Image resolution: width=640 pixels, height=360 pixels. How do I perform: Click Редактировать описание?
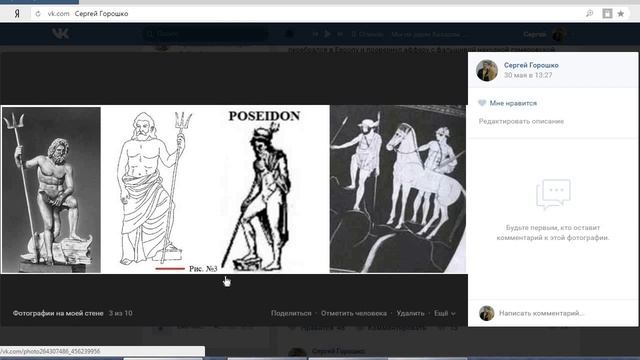pos(521,121)
